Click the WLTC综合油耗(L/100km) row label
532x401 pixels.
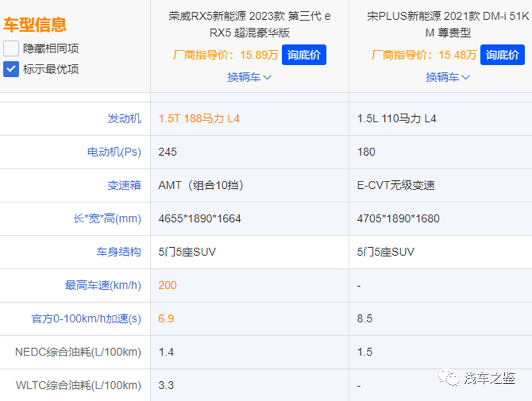pos(78,386)
